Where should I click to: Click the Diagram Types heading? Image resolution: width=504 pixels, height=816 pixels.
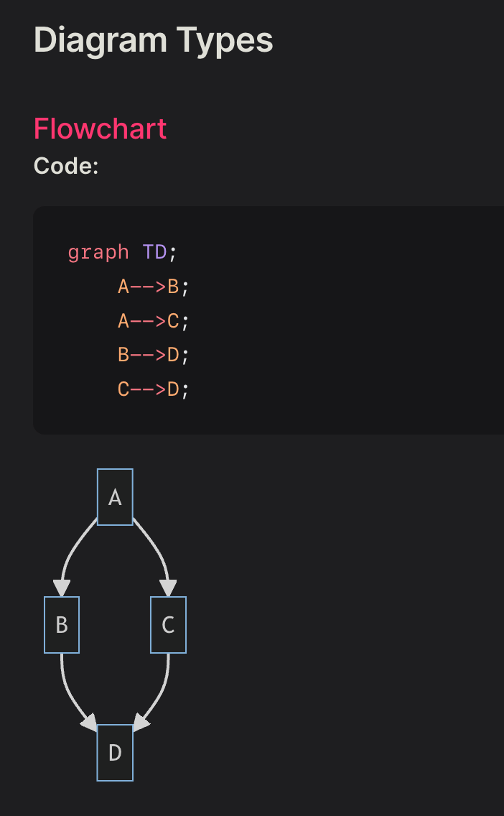coord(153,40)
